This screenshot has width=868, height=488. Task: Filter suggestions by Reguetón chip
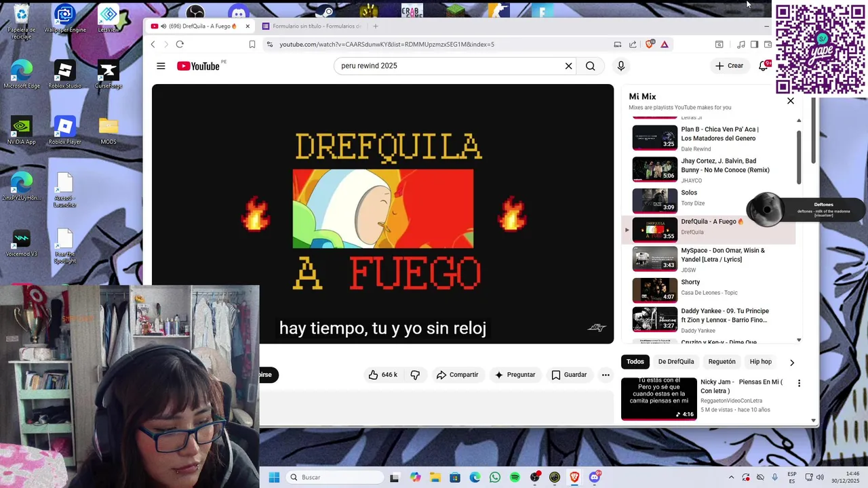[722, 362]
